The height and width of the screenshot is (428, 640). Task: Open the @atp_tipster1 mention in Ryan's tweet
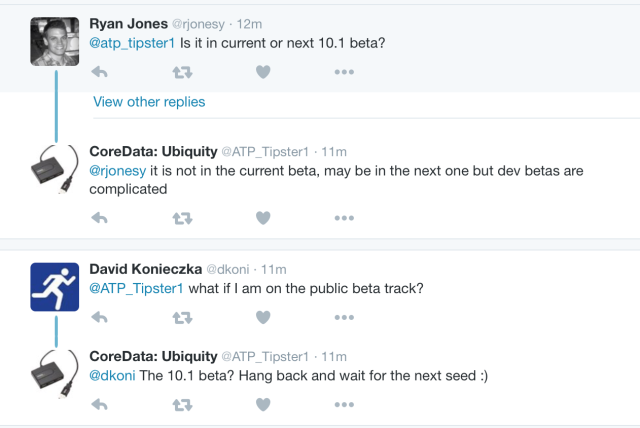(x=132, y=43)
